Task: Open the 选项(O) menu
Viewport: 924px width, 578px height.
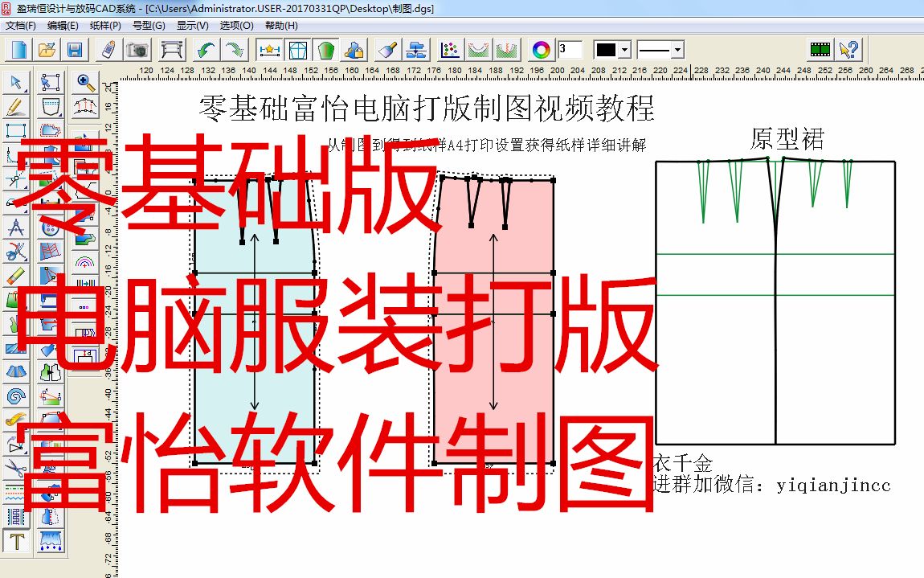Action: coord(236,26)
